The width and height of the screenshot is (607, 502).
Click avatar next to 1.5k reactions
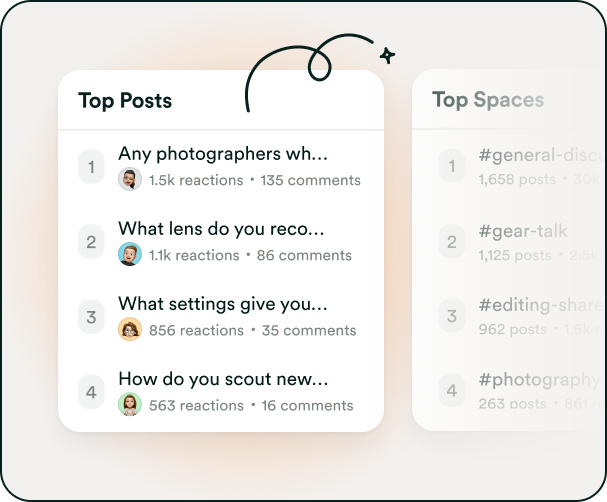pyautogui.click(x=130, y=180)
